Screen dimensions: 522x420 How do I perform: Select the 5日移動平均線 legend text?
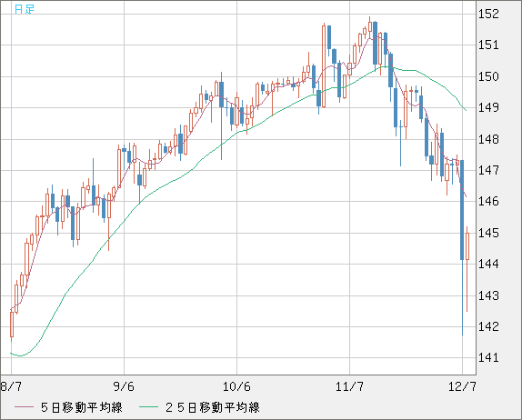pyautogui.click(x=82, y=407)
